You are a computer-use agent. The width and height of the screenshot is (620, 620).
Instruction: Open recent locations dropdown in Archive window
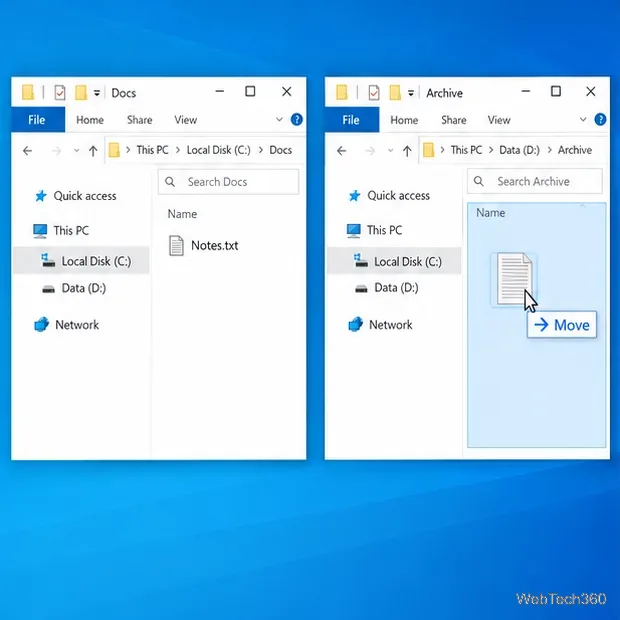[390, 151]
